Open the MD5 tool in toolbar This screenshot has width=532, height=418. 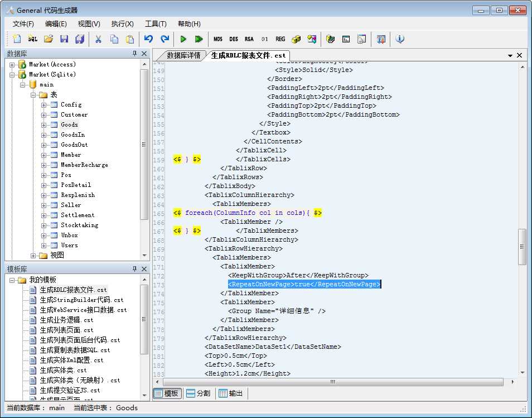(217, 39)
